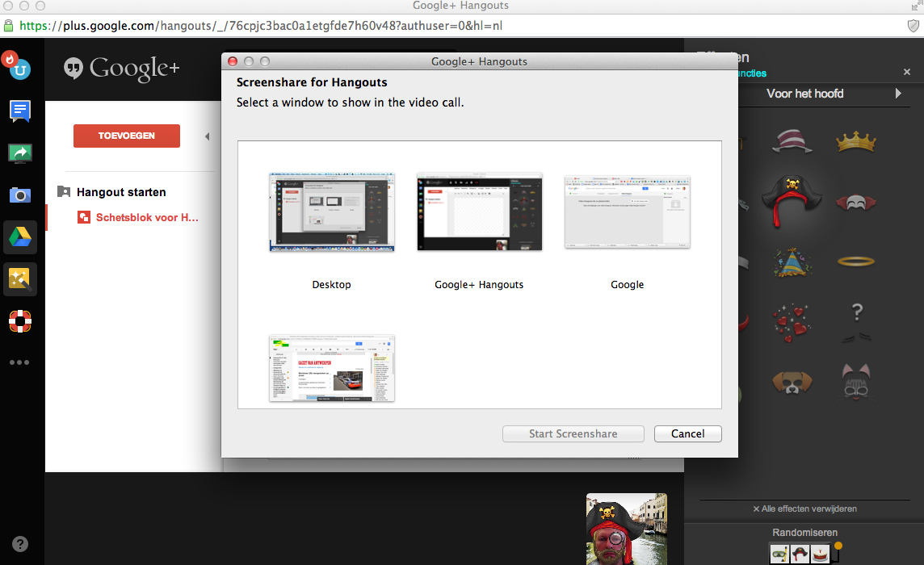Viewport: 924px width, 565px height.
Task: Apply the dog face effect
Action: 792,383
